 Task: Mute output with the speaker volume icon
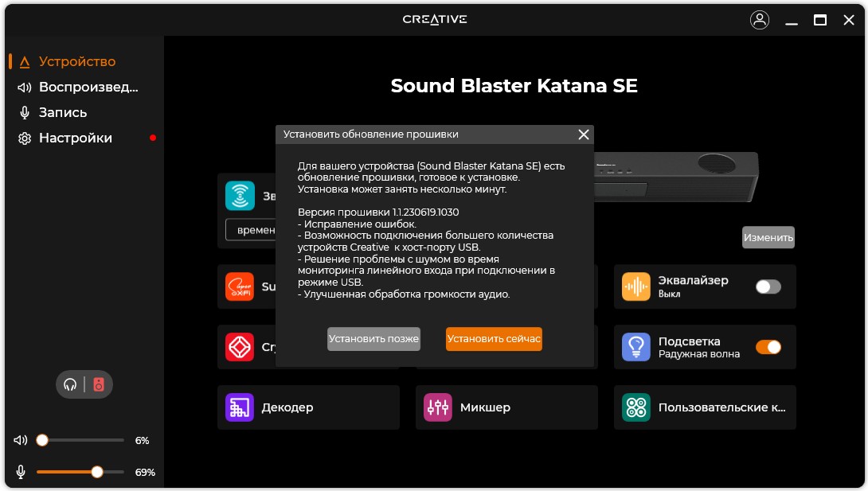[x=21, y=440]
